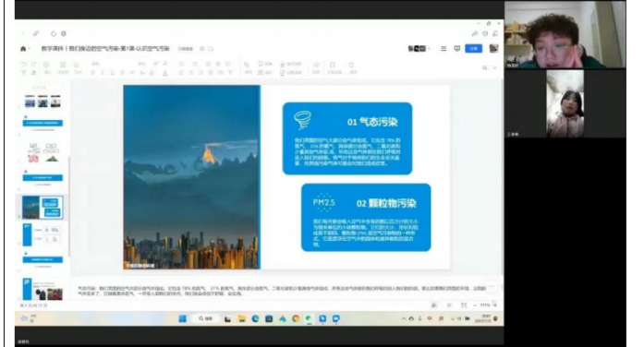Open Google Chrome from the Windows taskbar
The image size is (644, 347).
click(296, 318)
